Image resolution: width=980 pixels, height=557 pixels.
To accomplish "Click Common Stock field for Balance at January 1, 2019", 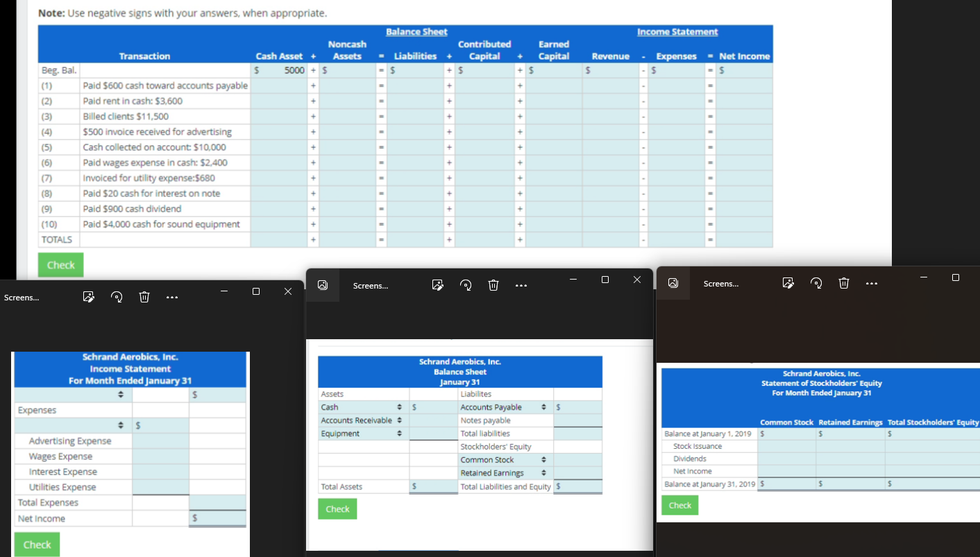I will pos(786,434).
